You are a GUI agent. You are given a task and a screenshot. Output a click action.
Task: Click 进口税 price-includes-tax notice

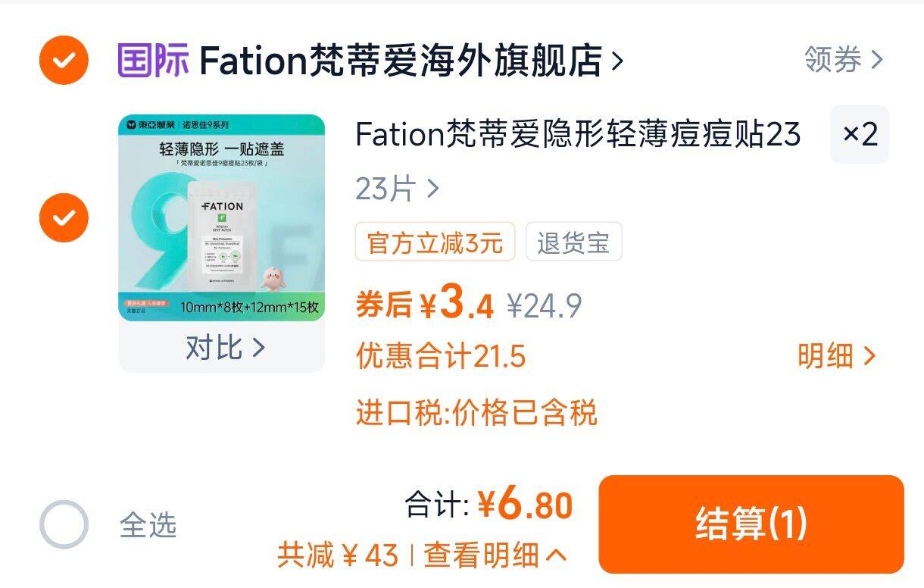pos(477,413)
